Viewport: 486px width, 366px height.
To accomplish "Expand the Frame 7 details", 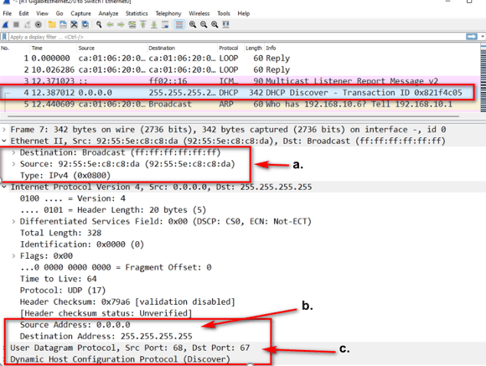I will 4,129.
